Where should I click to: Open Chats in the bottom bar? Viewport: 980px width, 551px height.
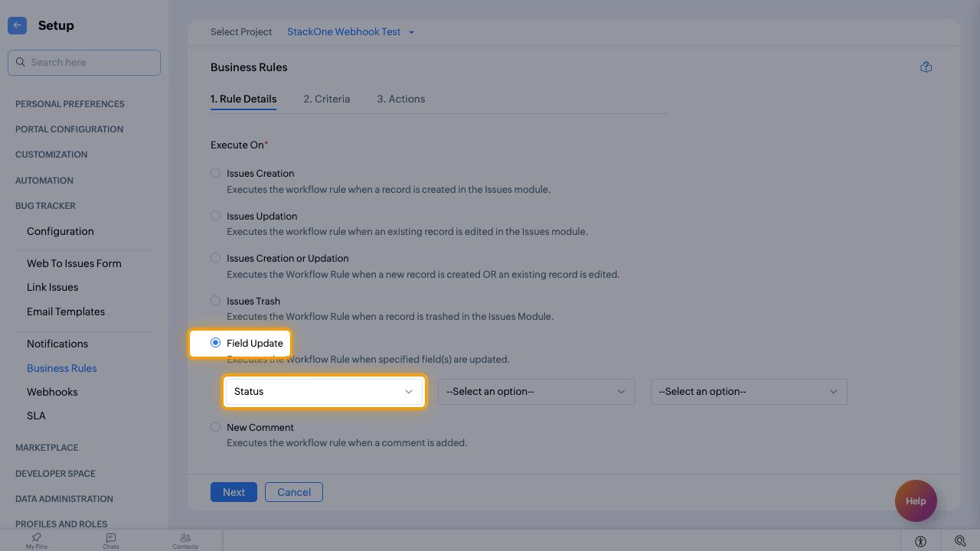click(111, 541)
